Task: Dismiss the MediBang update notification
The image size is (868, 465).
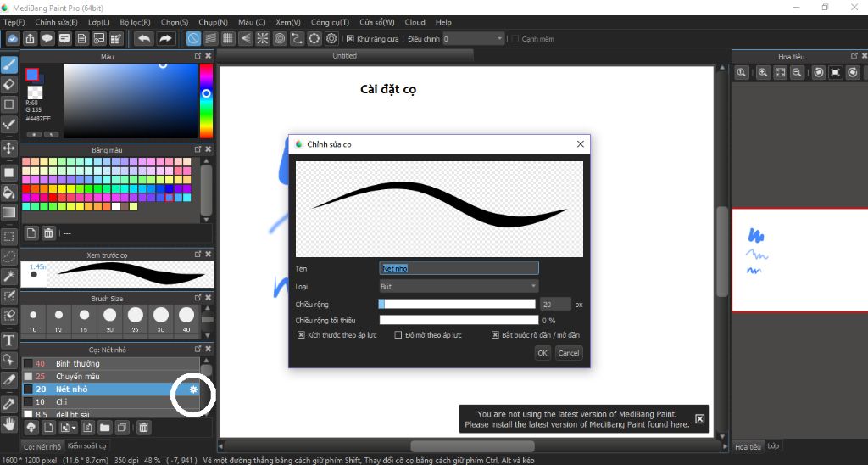Action: [699, 419]
